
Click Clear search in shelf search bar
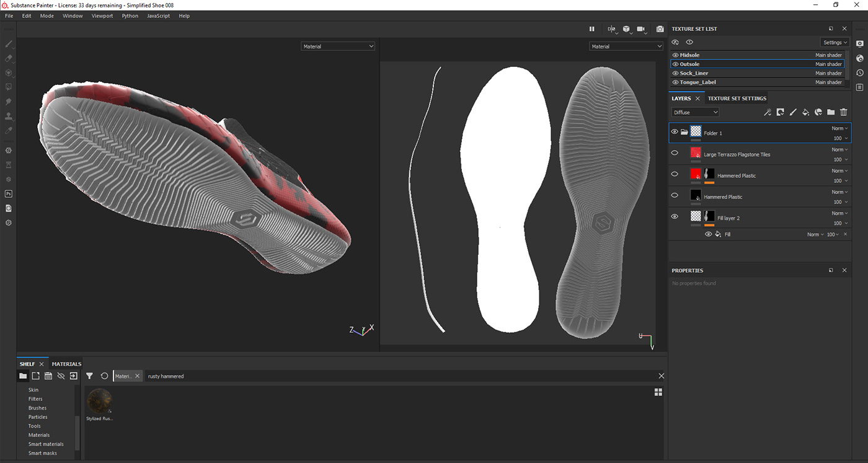[x=661, y=376]
